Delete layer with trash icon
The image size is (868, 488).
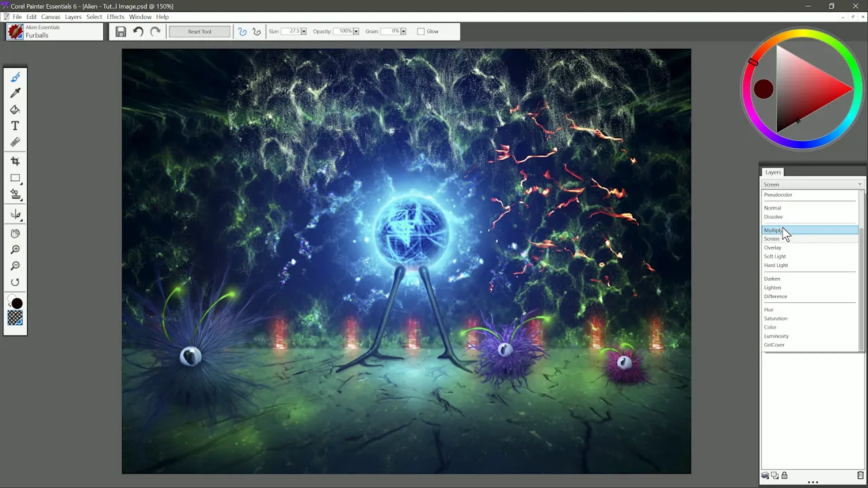click(x=861, y=476)
